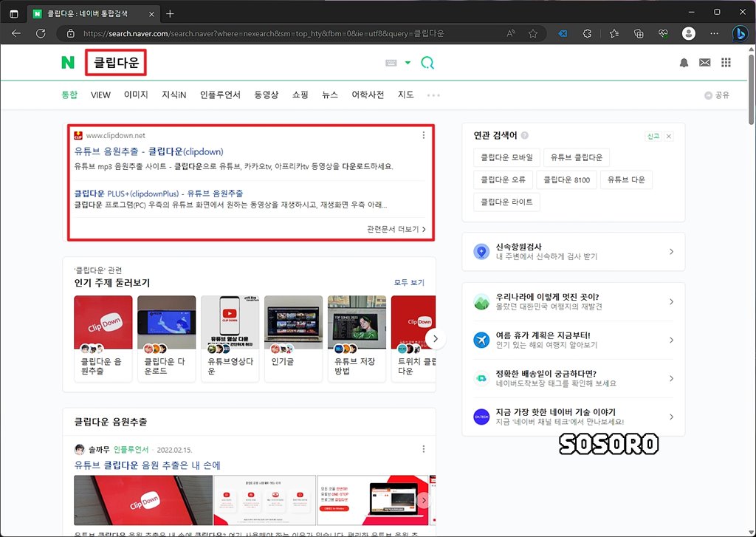Select the VIEW search tab
The height and width of the screenshot is (537, 756).
coord(100,95)
